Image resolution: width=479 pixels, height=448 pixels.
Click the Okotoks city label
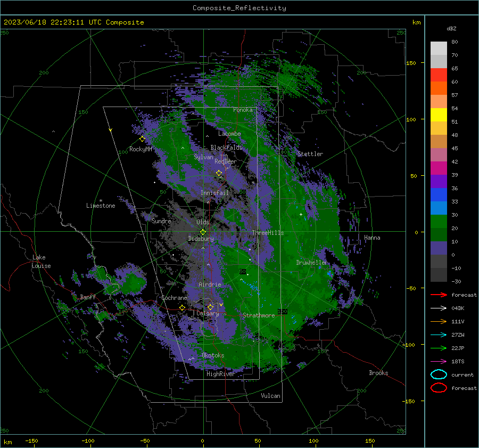pyautogui.click(x=213, y=355)
